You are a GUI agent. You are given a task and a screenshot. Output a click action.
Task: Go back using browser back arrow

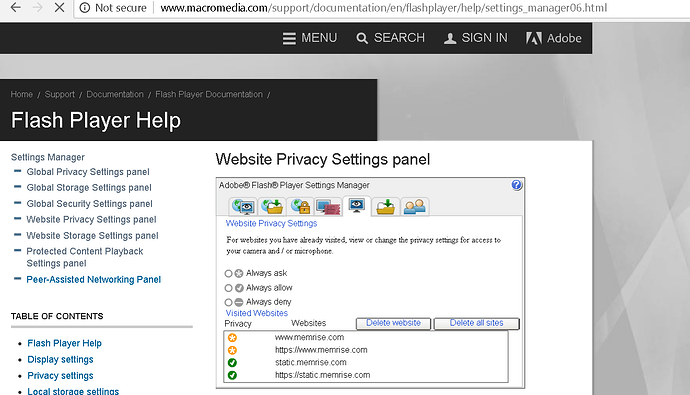point(16,7)
